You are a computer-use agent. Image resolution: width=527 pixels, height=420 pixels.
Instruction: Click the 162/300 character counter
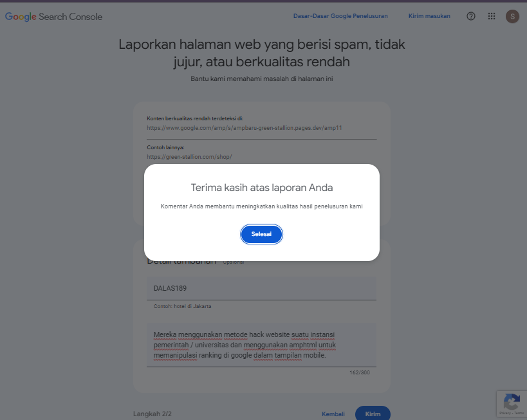[x=360, y=372]
